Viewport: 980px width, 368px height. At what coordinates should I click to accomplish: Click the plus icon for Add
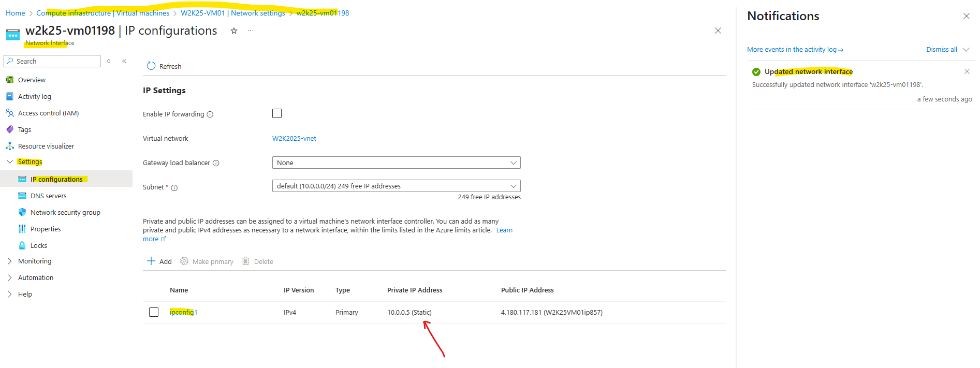point(151,261)
